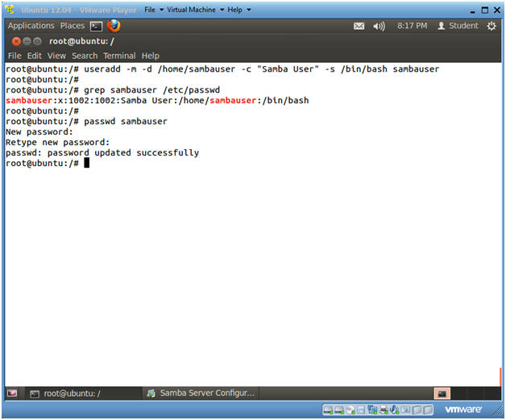Viewport: 506px width, 420px height.
Task: Close the VMware Player window
Action: click(497, 10)
